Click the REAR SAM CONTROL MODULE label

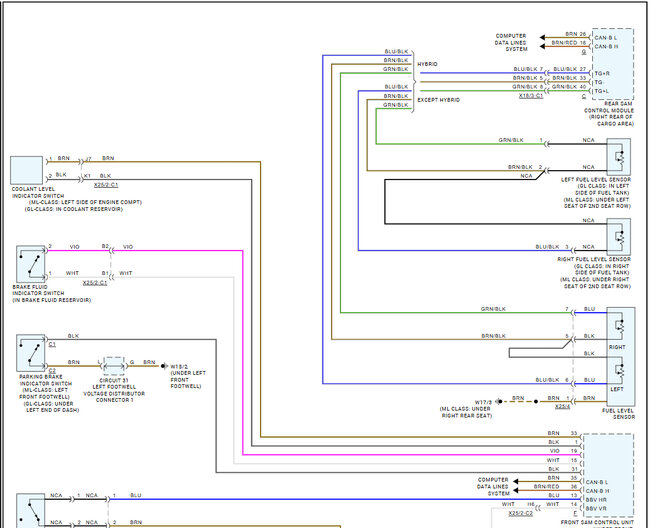(x=609, y=107)
